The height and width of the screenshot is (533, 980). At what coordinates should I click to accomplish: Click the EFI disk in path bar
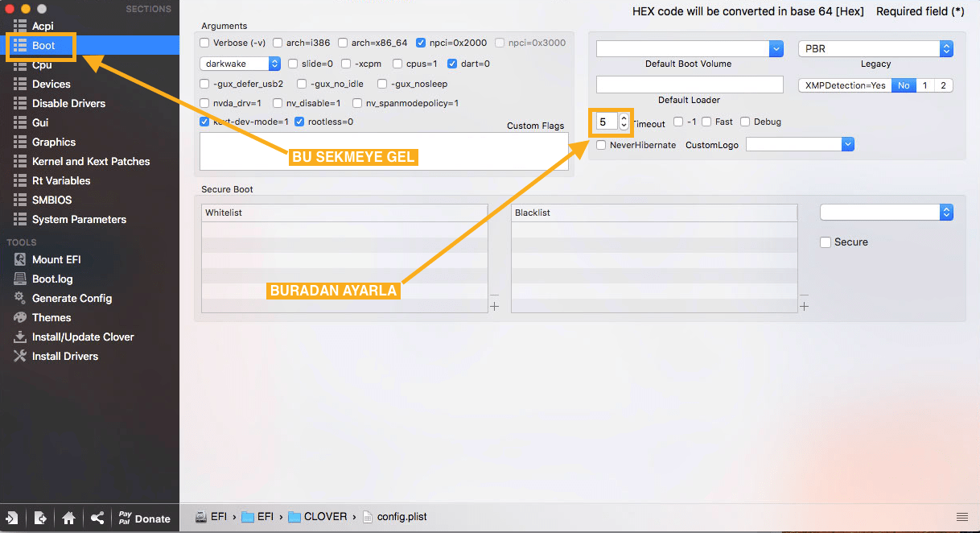pyautogui.click(x=212, y=516)
